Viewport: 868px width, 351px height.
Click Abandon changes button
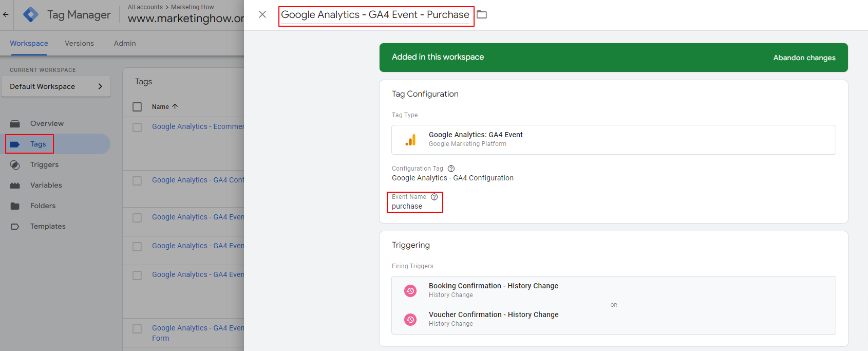804,58
